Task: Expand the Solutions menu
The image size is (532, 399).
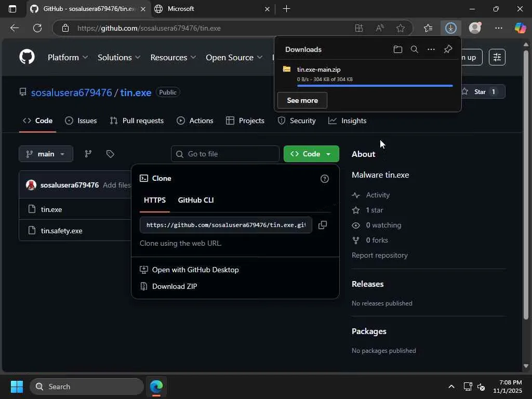Action: pyautogui.click(x=119, y=57)
